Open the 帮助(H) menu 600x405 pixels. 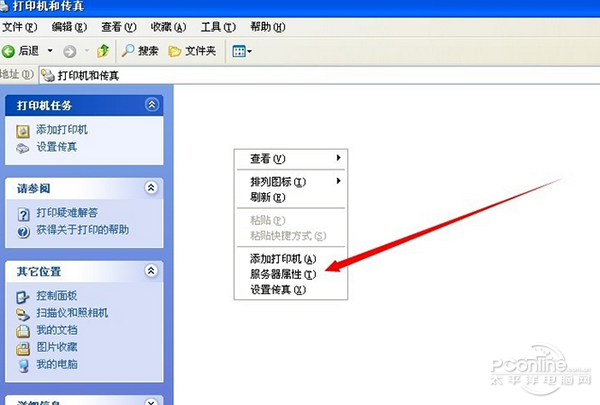tap(267, 27)
